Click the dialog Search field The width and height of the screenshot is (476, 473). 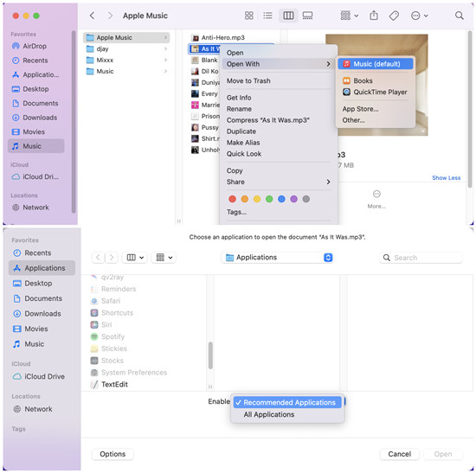[421, 258]
